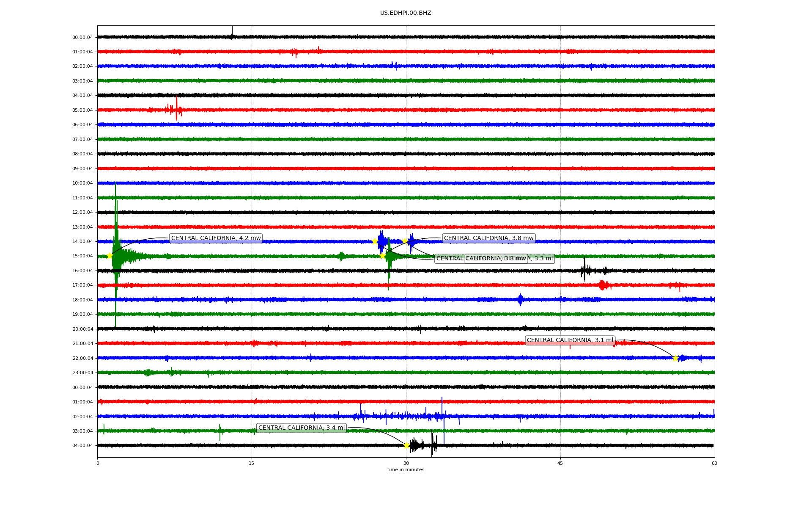Click the 14:00:04 trace star at 30 minutes
812x508 pixels.
tap(405, 241)
